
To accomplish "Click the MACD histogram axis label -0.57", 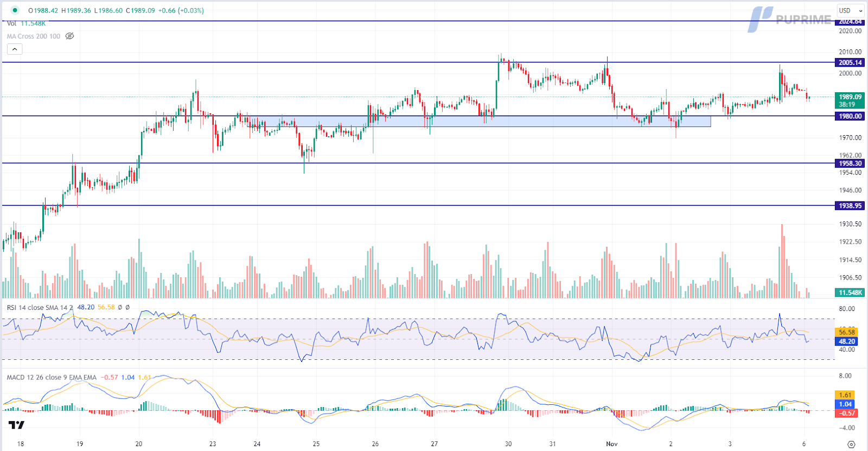I will point(847,413).
